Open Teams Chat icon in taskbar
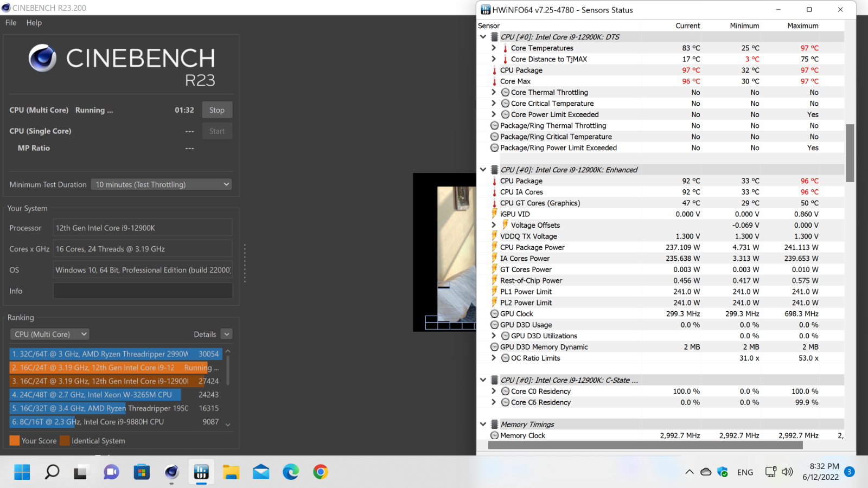Image resolution: width=868 pixels, height=488 pixels. point(111,472)
